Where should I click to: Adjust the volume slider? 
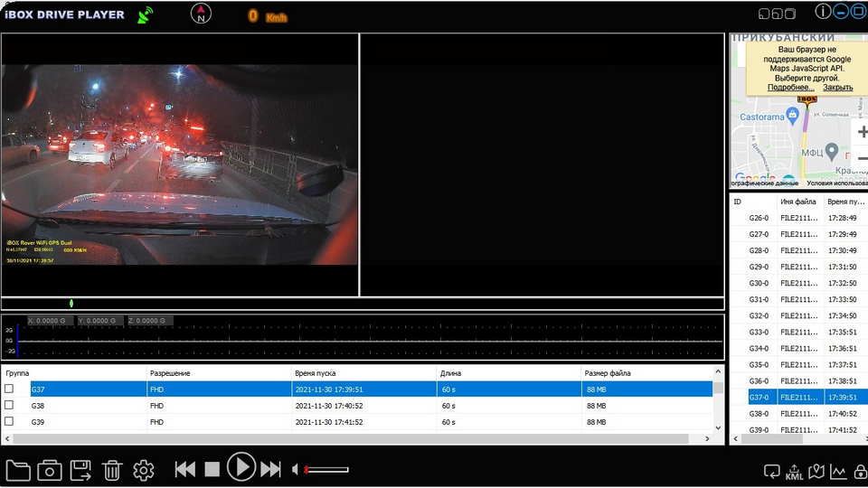(x=326, y=470)
